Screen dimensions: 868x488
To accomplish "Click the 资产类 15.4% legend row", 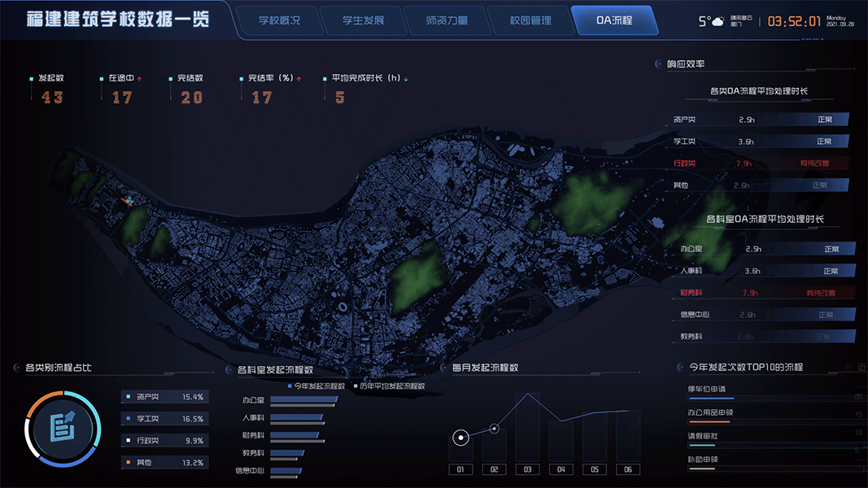I will pyautogui.click(x=164, y=397).
